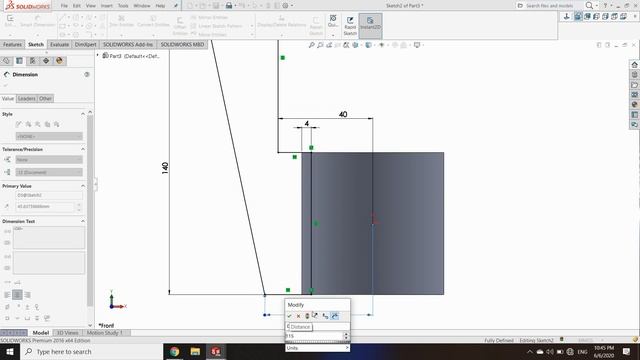Click the Zoom to Fit icon in view toolbar
This screenshot has width=640, height=360.
pos(311,45)
